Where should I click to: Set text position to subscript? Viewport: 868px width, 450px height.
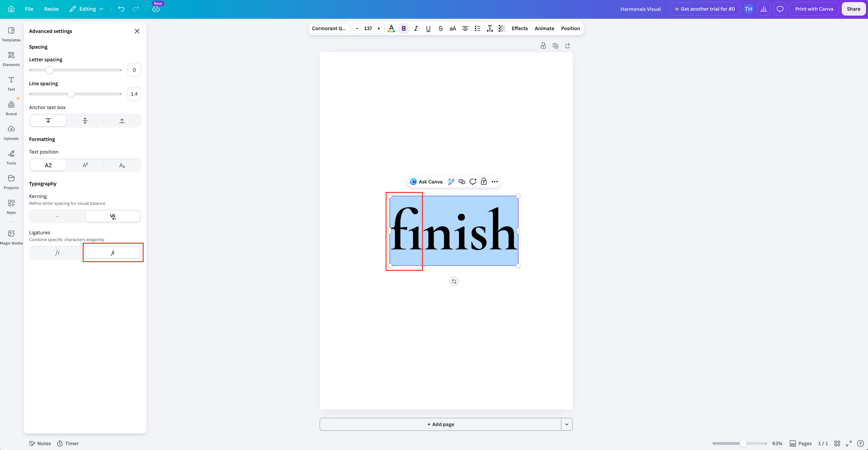[122, 165]
